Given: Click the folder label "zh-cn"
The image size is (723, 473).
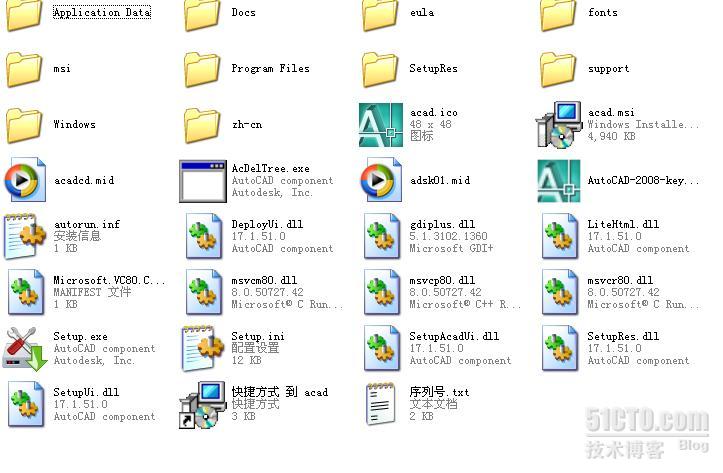Looking at the screenshot, I should (247, 124).
